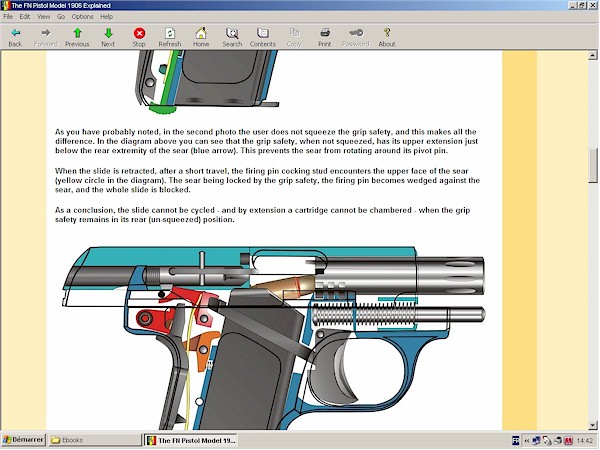Click the vertical scrollbar thumb

[593, 167]
